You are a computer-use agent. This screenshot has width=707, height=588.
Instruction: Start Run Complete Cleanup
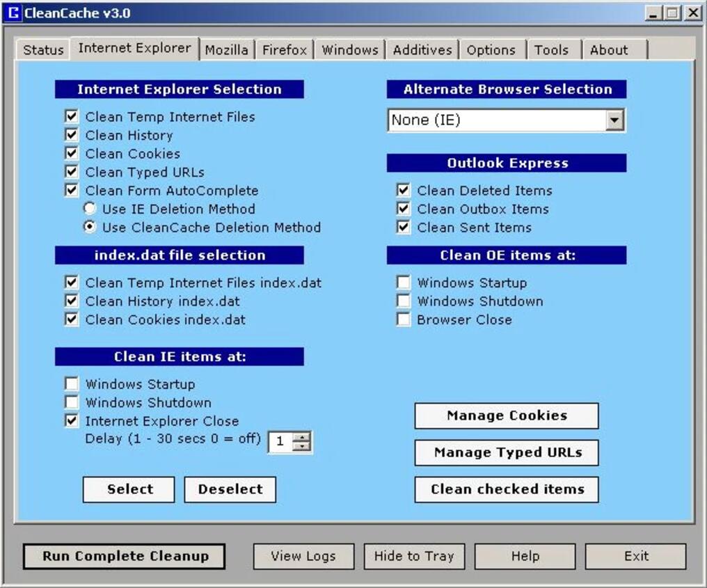point(124,557)
